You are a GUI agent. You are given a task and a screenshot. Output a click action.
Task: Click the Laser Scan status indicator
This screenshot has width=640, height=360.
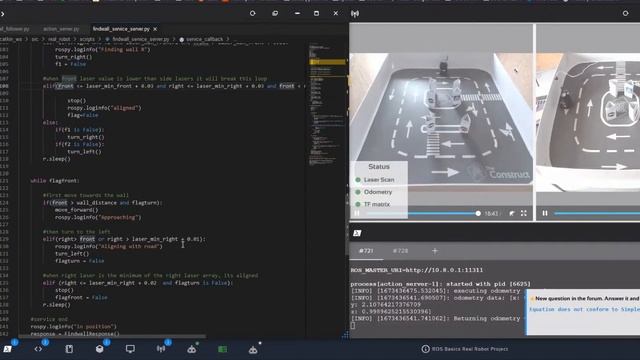pyautogui.click(x=374, y=180)
